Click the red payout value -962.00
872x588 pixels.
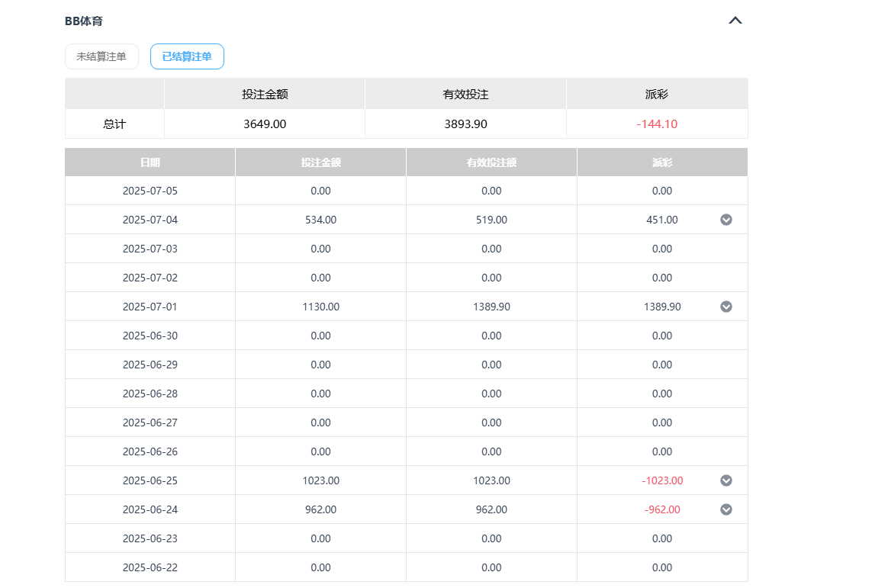pyautogui.click(x=662, y=509)
